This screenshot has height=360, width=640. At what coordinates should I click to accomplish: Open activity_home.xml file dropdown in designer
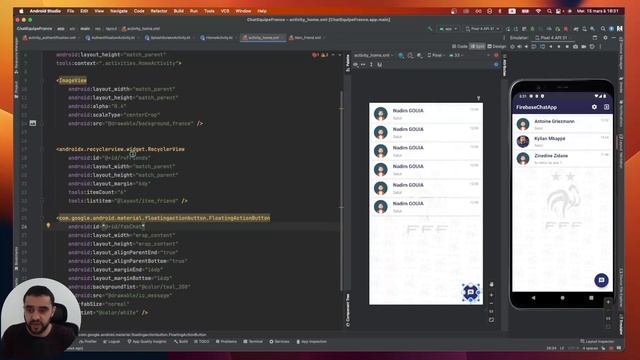point(373,55)
